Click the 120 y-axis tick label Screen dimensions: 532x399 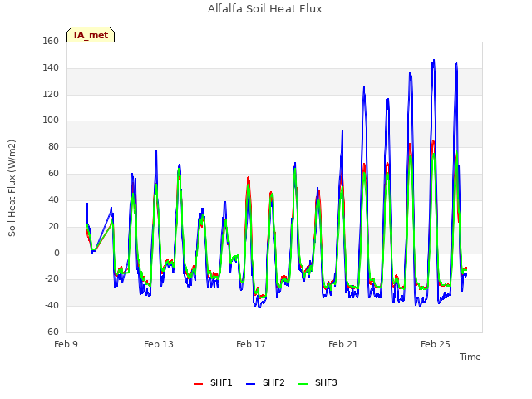tap(51, 94)
